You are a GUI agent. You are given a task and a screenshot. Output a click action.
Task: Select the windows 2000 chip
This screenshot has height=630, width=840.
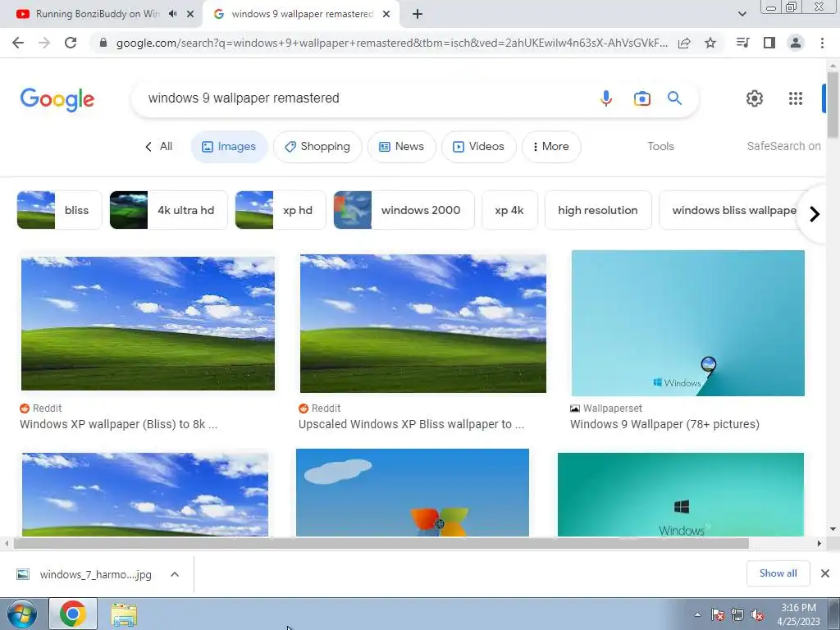point(404,210)
